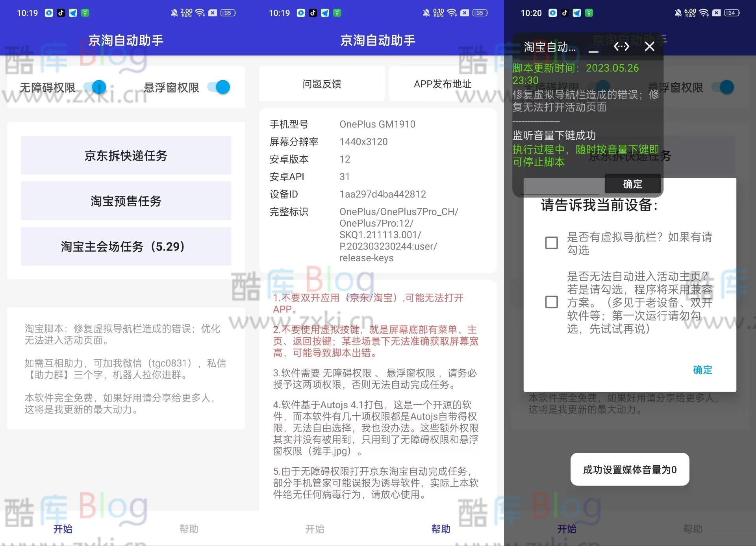Viewport: 756px width, 546px height.
Task: Open the 问题反馈 tab
Action: pyautogui.click(x=322, y=83)
